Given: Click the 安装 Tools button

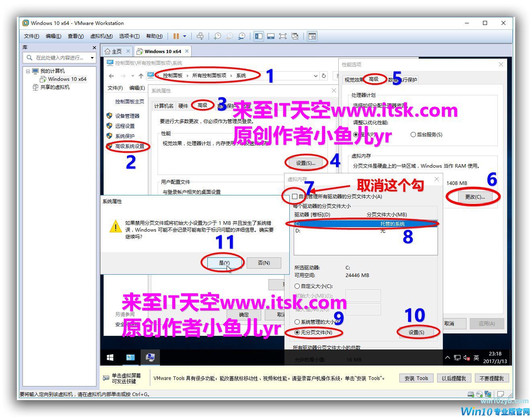Looking at the screenshot, I should tap(416, 378).
